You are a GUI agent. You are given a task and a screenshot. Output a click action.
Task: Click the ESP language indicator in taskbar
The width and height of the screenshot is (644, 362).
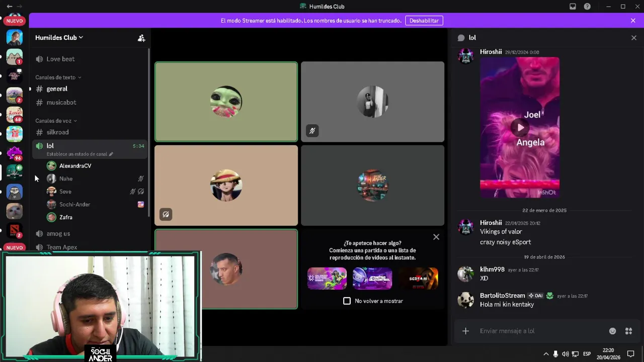click(x=587, y=354)
